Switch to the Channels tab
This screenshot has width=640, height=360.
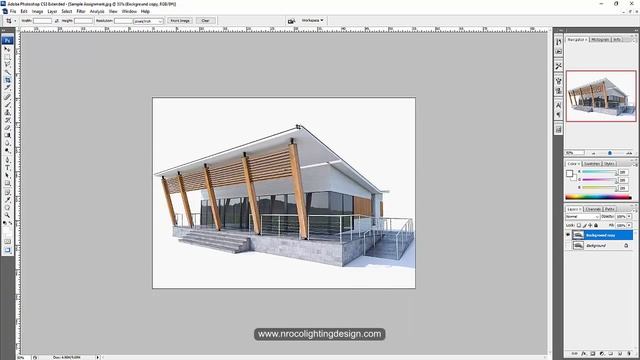click(593, 209)
